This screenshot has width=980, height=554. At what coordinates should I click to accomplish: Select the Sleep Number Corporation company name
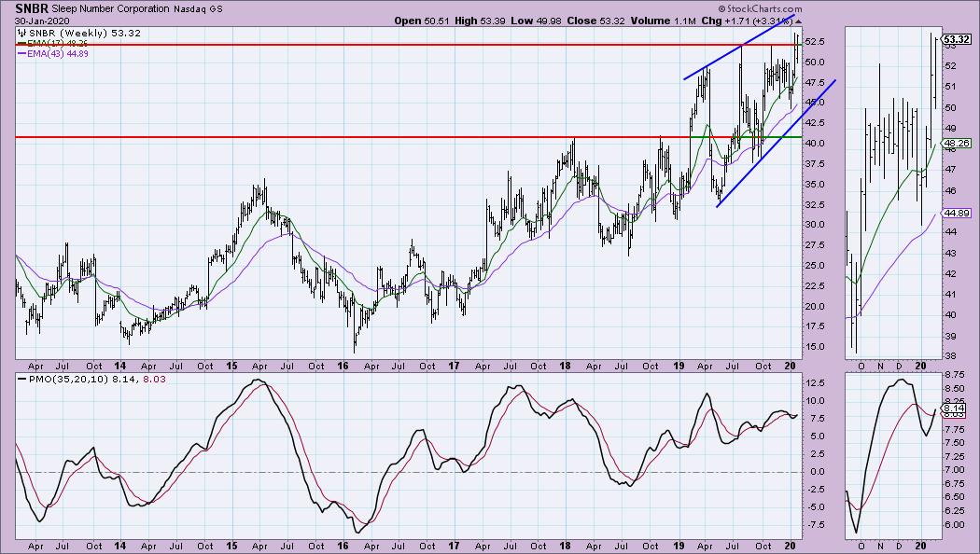tap(111, 8)
